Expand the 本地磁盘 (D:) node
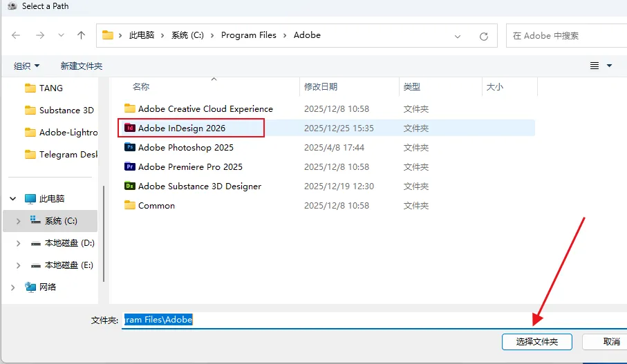The width and height of the screenshot is (627, 364). tap(18, 243)
